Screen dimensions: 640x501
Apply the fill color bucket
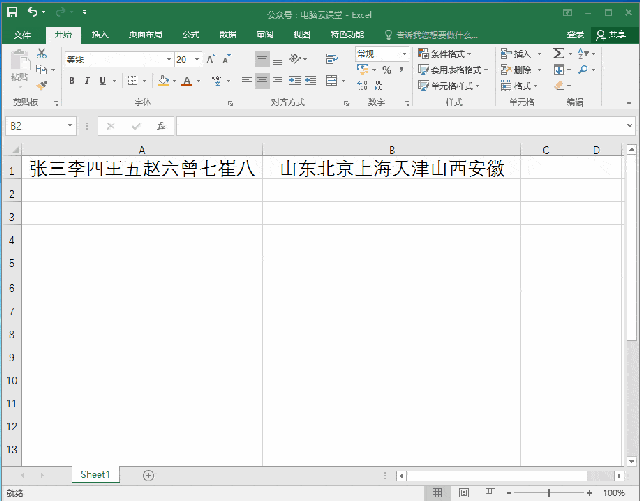163,80
